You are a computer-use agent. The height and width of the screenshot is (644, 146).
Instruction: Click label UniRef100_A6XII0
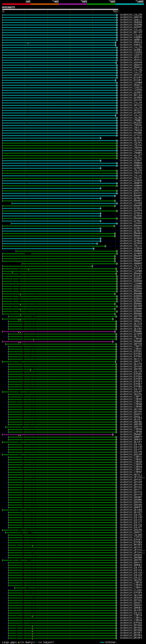(131, 359)
